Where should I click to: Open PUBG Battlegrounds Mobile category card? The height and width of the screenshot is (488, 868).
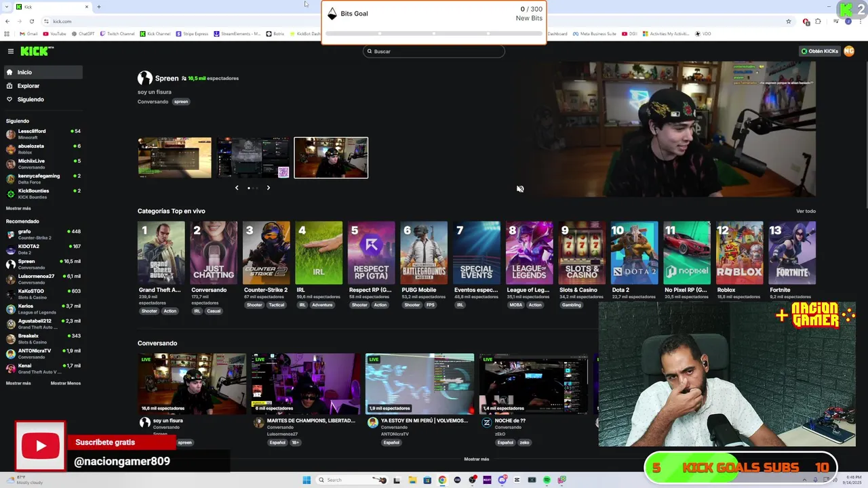click(x=424, y=253)
